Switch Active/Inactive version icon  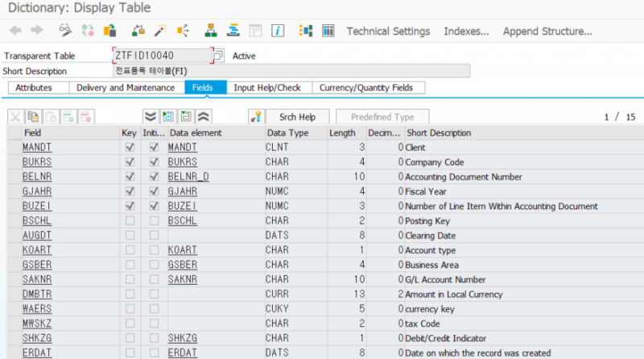(x=88, y=31)
